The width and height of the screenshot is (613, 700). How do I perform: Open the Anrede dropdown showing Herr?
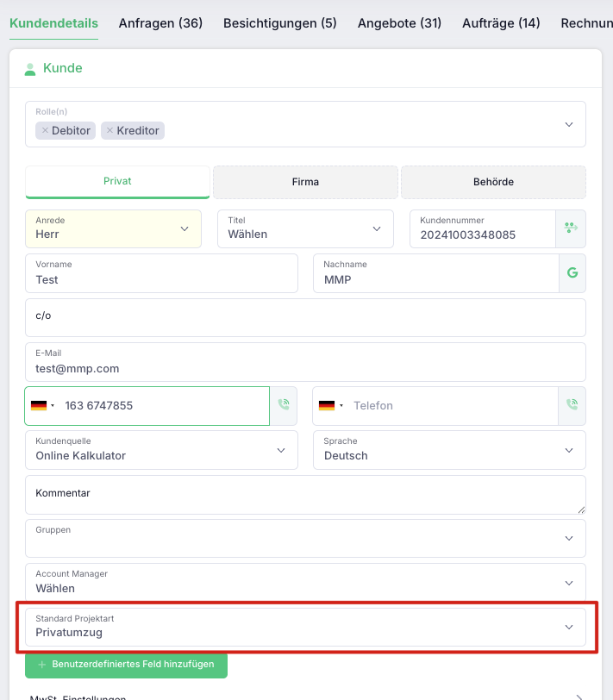[x=114, y=228]
